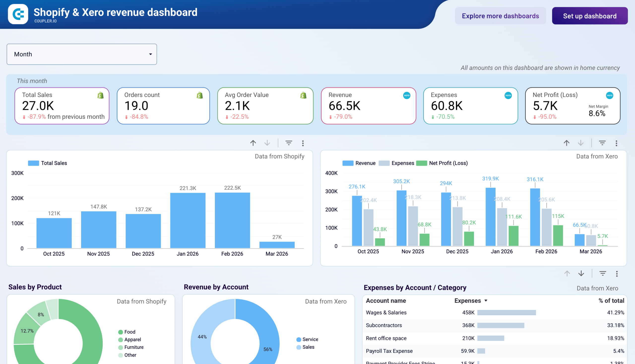Open the three-dot menu above the Expenses table
635x364 pixels.
[617, 273]
